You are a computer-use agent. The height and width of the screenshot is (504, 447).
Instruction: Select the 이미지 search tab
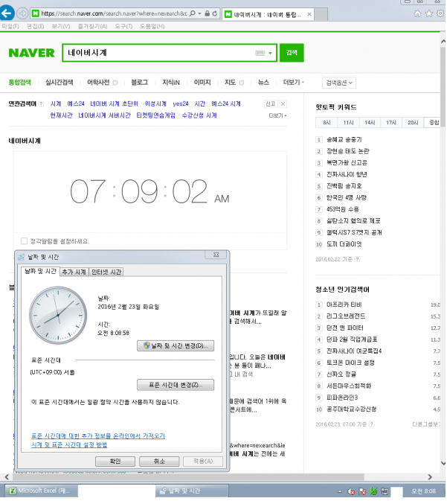[x=202, y=83]
